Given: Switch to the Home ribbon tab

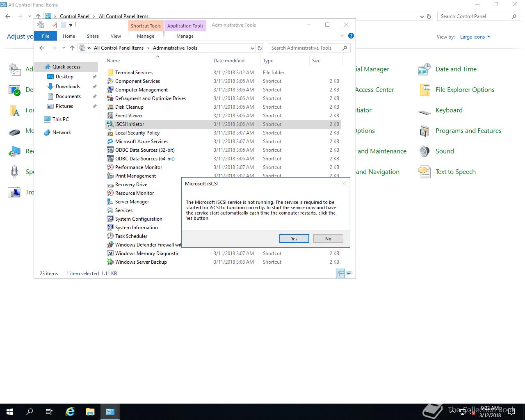Looking at the screenshot, I should tap(69, 36).
